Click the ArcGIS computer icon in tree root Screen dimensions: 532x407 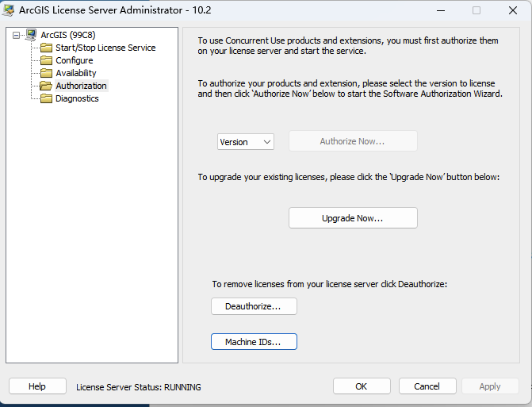coord(31,35)
